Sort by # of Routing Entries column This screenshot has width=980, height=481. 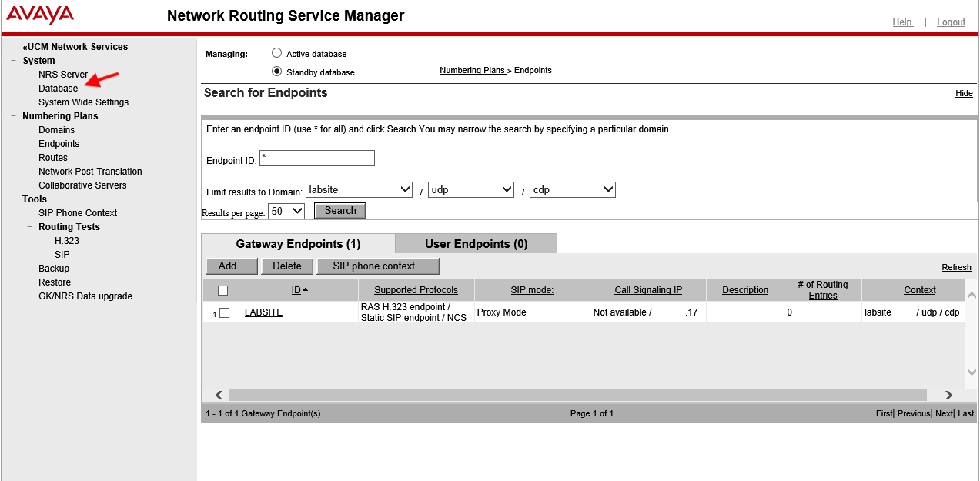(x=823, y=290)
